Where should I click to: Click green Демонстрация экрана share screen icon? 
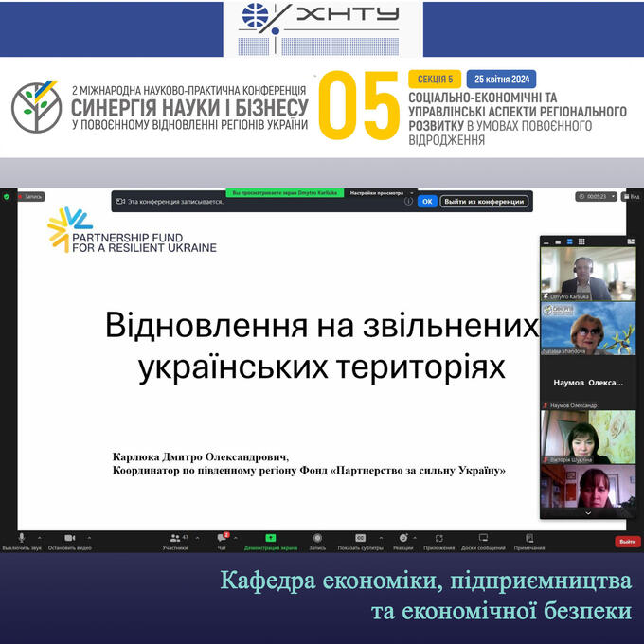click(270, 538)
